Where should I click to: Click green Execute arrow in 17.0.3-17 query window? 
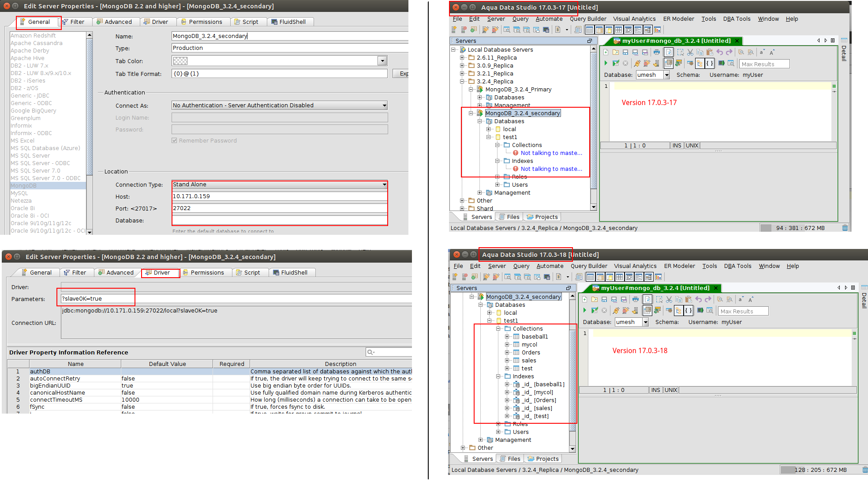coord(606,64)
